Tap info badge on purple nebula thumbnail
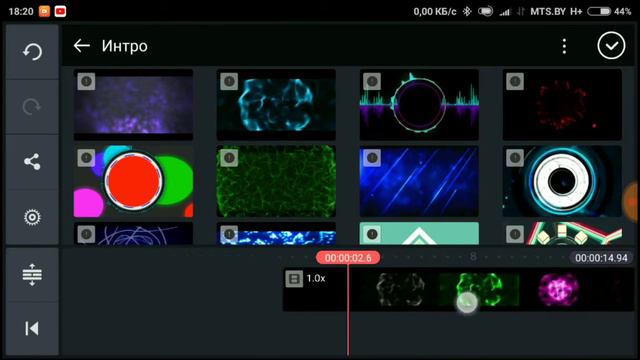Image resolution: width=640 pixels, height=360 pixels. [x=86, y=81]
